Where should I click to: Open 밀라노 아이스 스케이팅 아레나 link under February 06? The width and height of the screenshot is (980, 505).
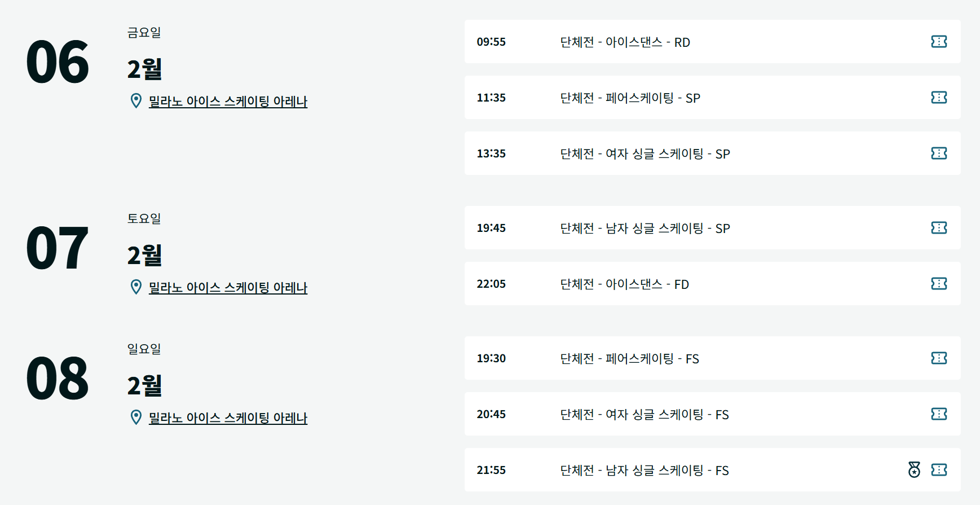pyautogui.click(x=228, y=102)
